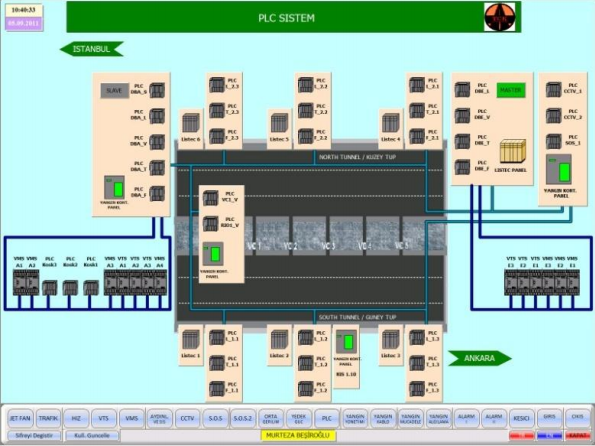
Task: Click the company logo in the header
Action: (500, 17)
